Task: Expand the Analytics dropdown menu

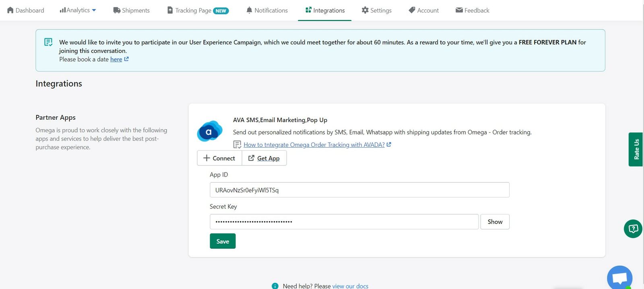Action: click(78, 10)
